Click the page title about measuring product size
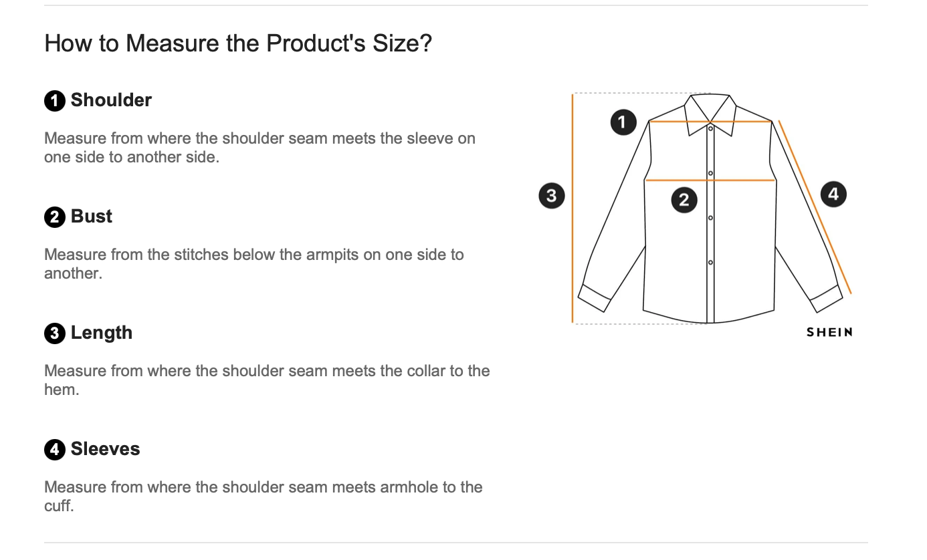This screenshot has width=927, height=560. coord(238,43)
